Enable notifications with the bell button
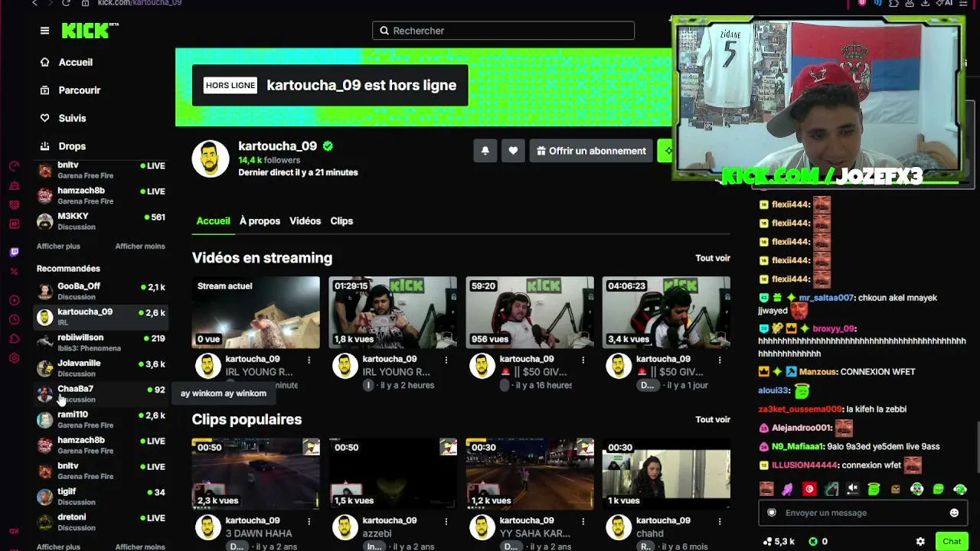The width and height of the screenshot is (980, 551). click(485, 151)
